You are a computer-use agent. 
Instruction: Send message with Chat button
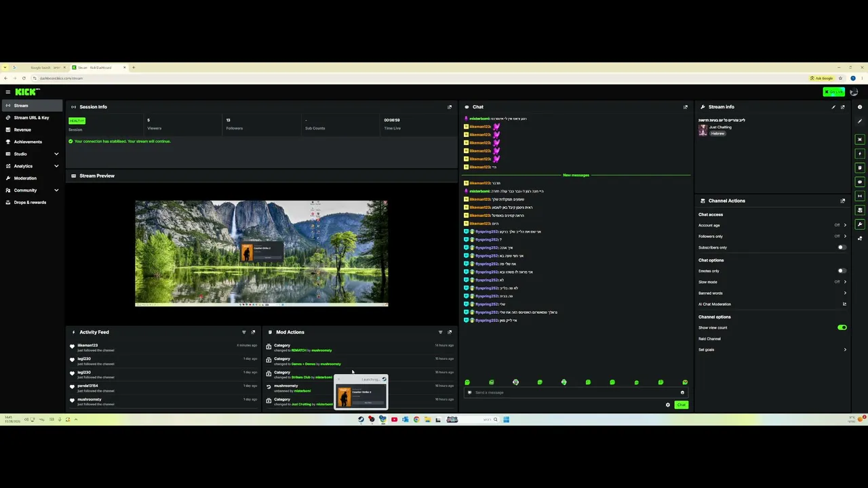pos(681,405)
